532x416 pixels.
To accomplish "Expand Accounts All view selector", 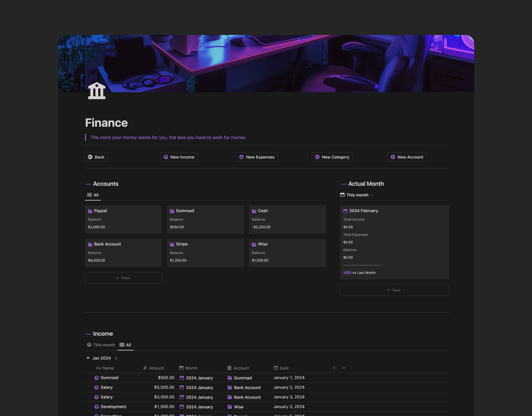I will (x=93, y=196).
